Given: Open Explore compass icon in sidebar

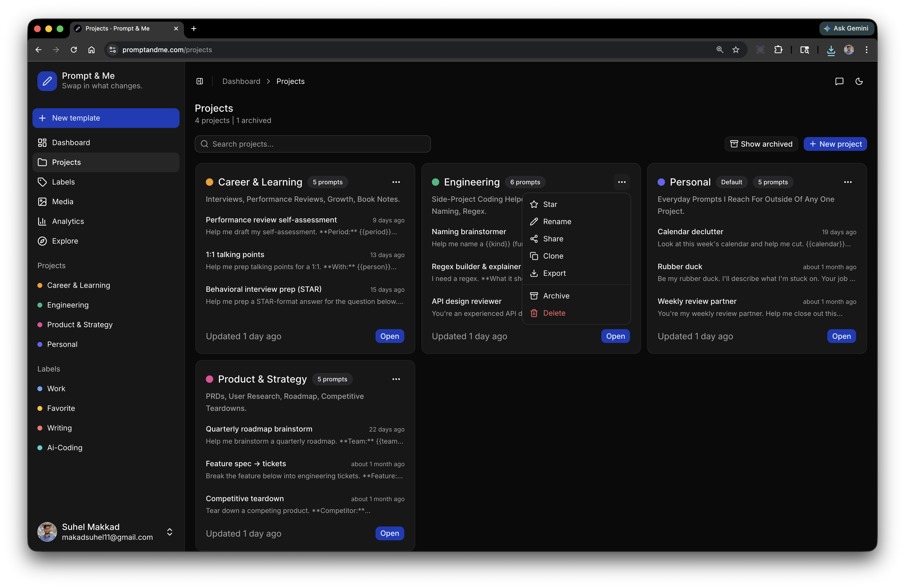Looking at the screenshot, I should [42, 241].
